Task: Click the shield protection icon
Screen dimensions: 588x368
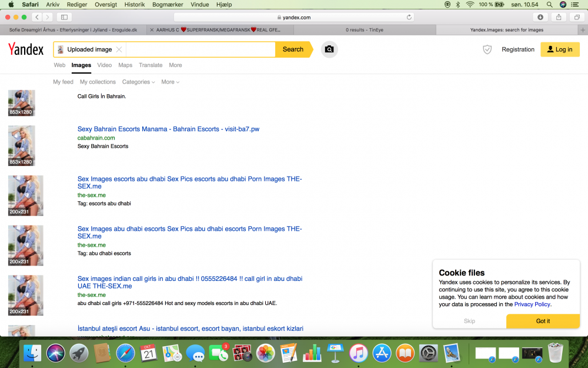Action: pos(487,49)
